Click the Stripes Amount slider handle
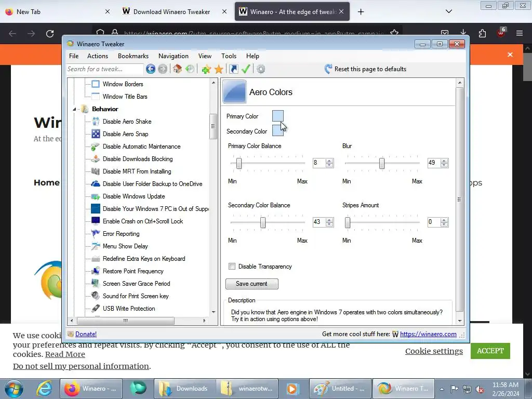 click(x=348, y=222)
